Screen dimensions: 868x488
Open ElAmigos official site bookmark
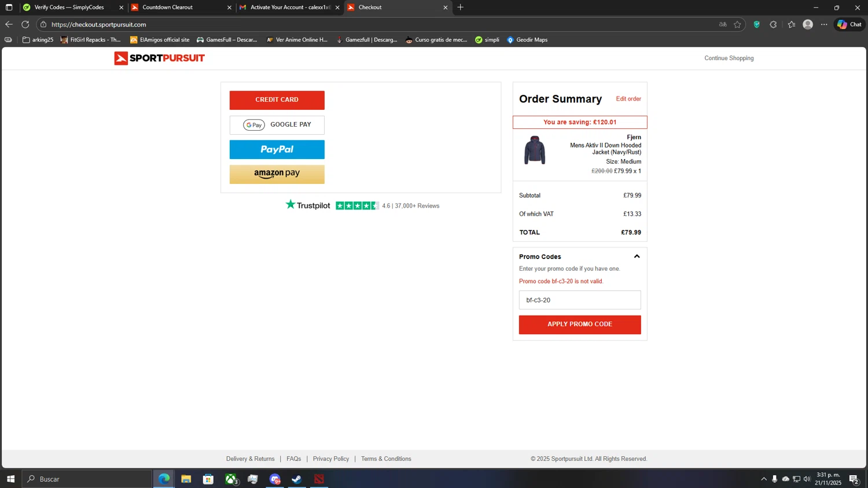coord(160,40)
